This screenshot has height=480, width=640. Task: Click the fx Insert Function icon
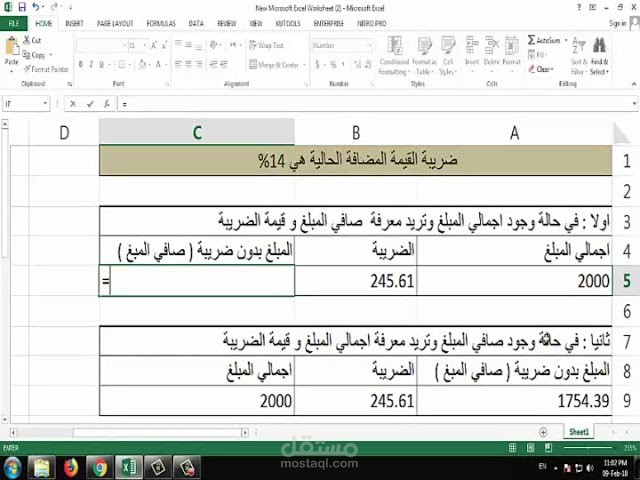(107, 104)
